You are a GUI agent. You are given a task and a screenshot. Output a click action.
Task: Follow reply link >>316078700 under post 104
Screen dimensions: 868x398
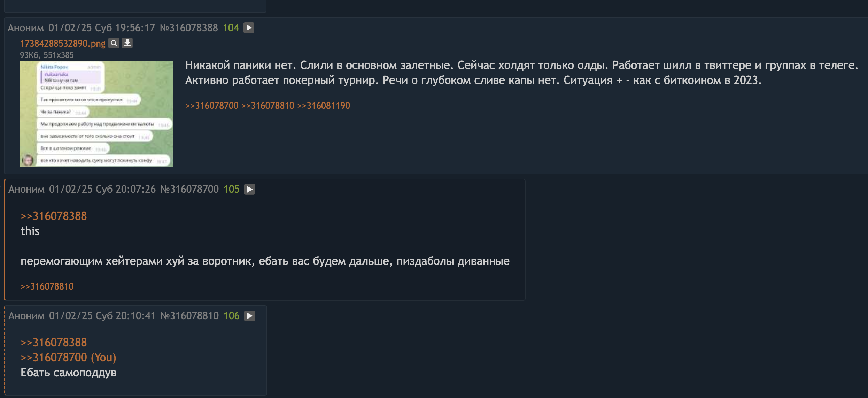pos(212,106)
